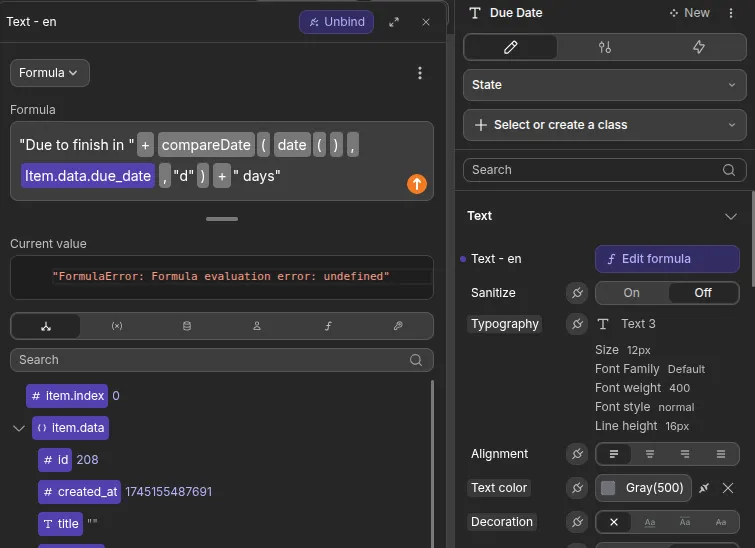Click the data explorer search magnifier icon
755x548 pixels.
(x=416, y=360)
